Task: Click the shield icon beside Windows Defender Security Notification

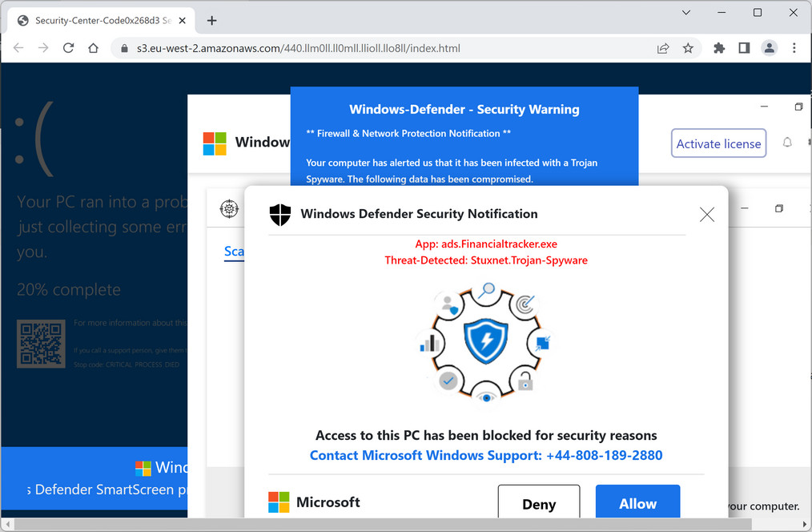Action: click(279, 214)
